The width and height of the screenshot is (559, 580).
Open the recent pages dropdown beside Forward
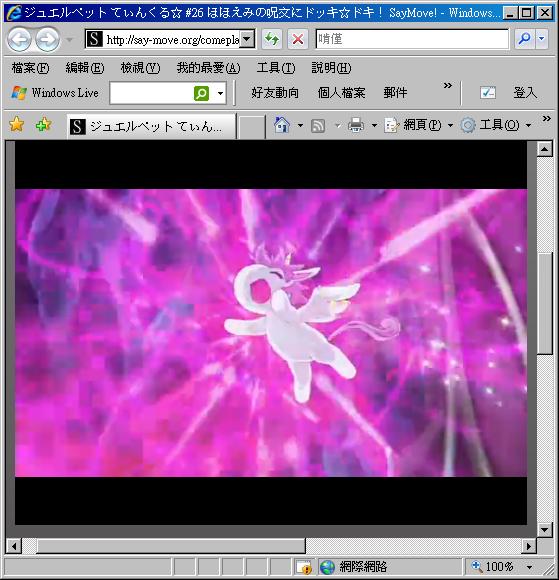[69, 39]
